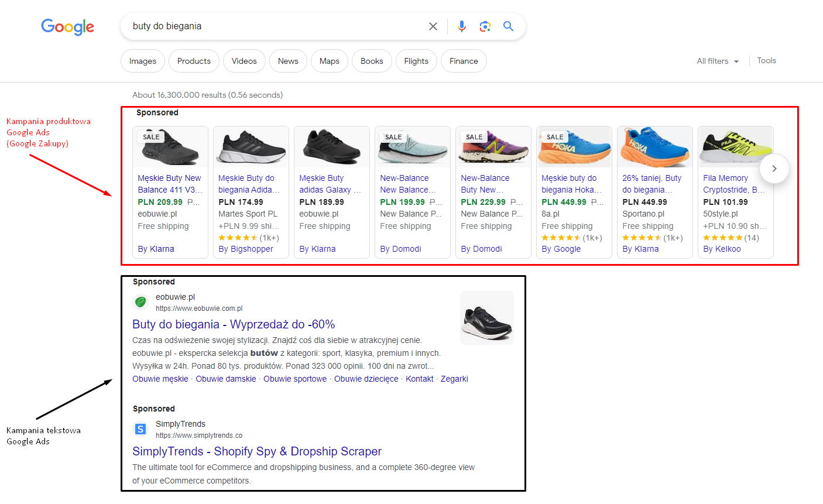The height and width of the screenshot is (504, 823).
Task: Open '26% taniej. Buty do biegania' link
Action: 651,184
